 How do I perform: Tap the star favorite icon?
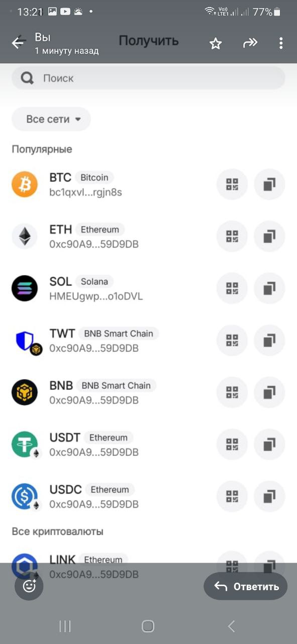click(216, 44)
